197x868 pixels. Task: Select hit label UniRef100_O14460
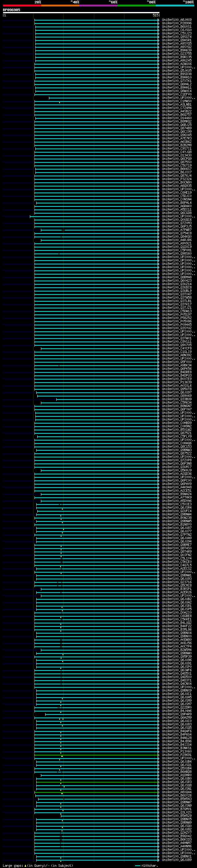click(177, 118)
